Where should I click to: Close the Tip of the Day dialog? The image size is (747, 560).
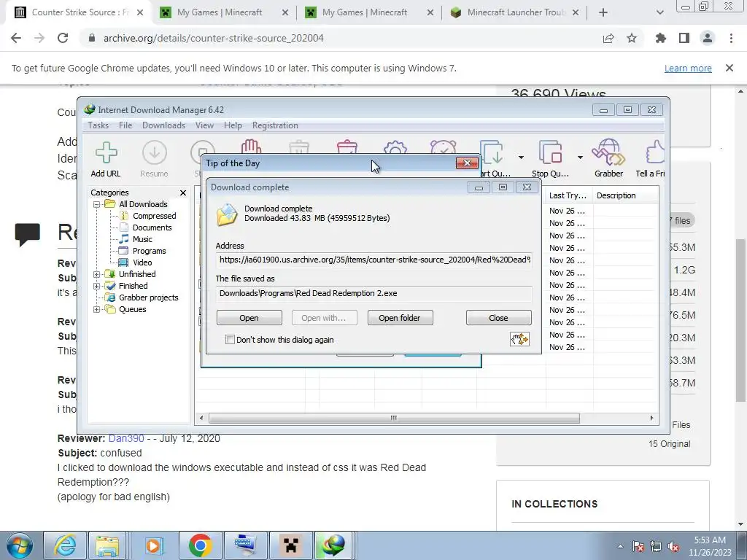[x=467, y=163]
